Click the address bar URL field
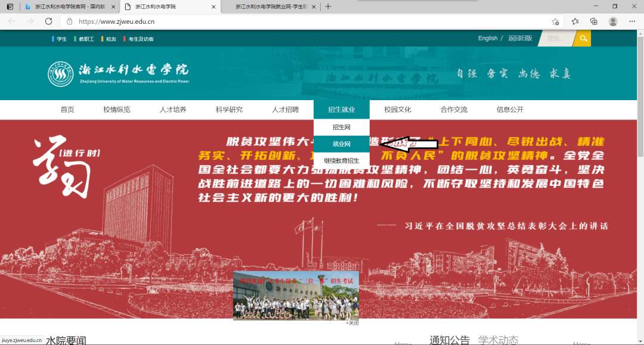Screen dimensions: 644x345 click(x=312, y=21)
